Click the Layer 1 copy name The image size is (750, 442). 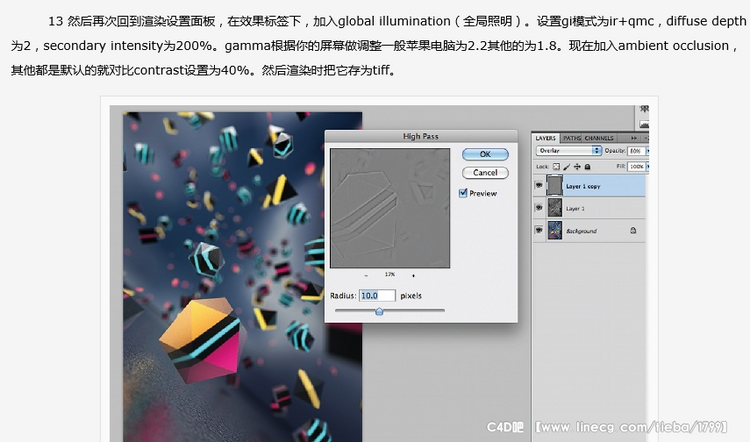pyautogui.click(x=583, y=187)
